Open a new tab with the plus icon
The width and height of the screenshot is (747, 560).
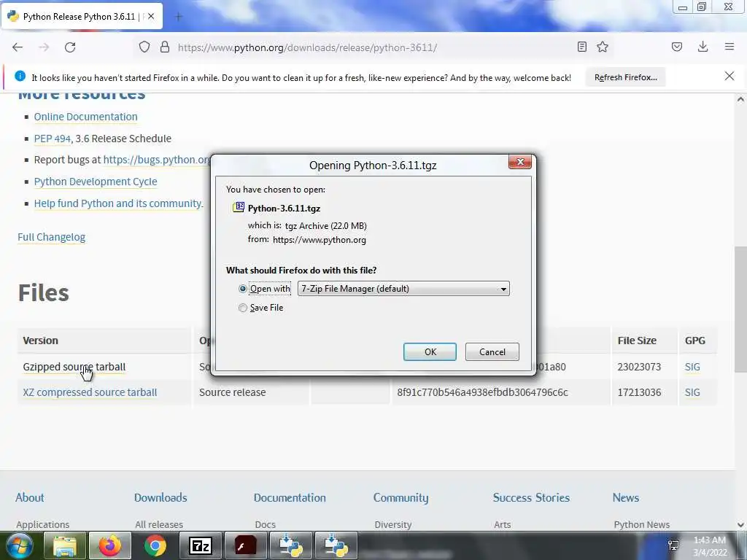pos(179,17)
